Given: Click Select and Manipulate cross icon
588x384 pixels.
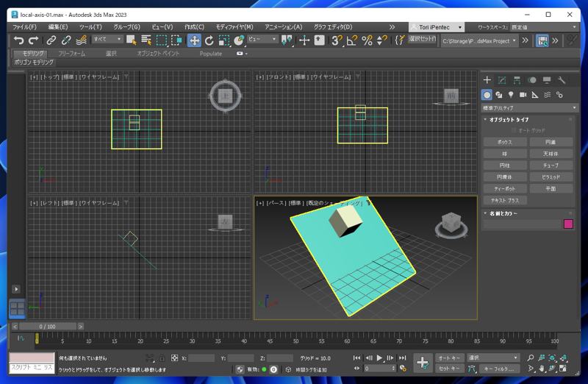Looking at the screenshot, I should [x=304, y=40].
